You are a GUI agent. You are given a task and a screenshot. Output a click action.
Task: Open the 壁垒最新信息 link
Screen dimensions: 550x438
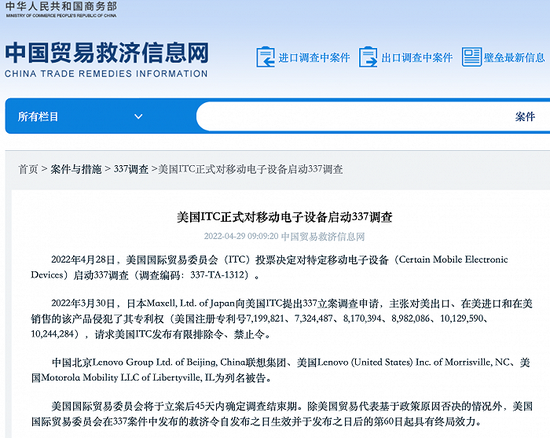click(x=514, y=58)
